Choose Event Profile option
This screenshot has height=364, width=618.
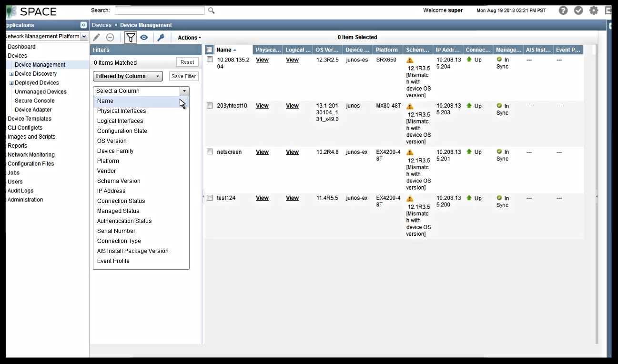[141, 261]
